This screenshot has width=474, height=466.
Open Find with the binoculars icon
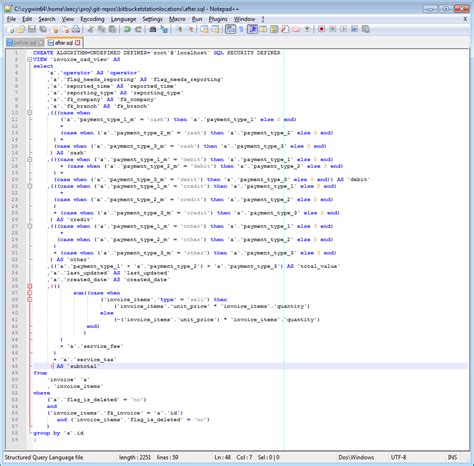(153, 29)
